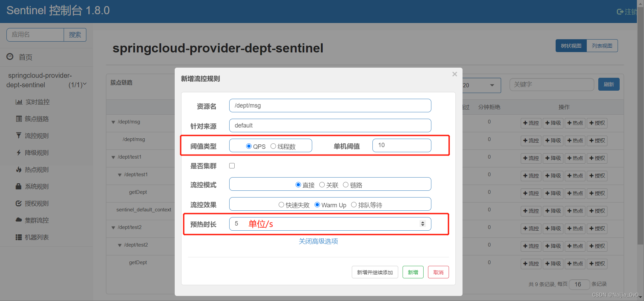Select 快速失败 flow effect

(281, 205)
